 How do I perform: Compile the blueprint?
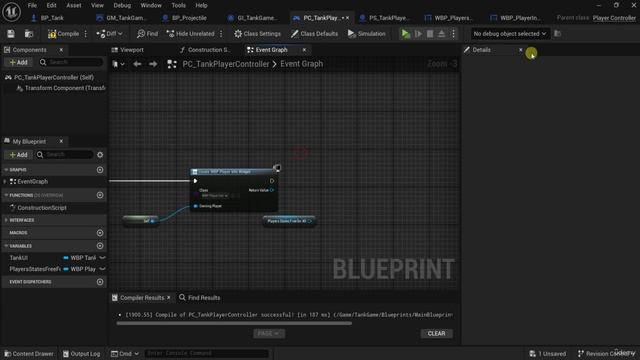[63, 34]
